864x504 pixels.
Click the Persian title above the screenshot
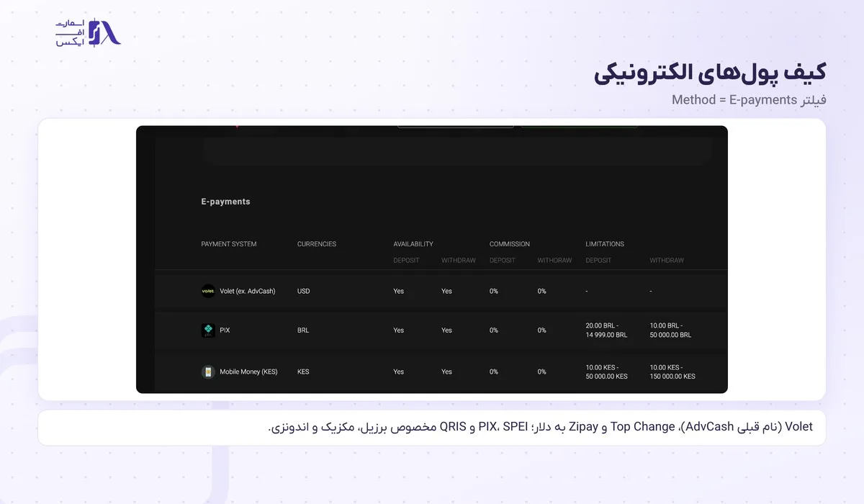(711, 73)
